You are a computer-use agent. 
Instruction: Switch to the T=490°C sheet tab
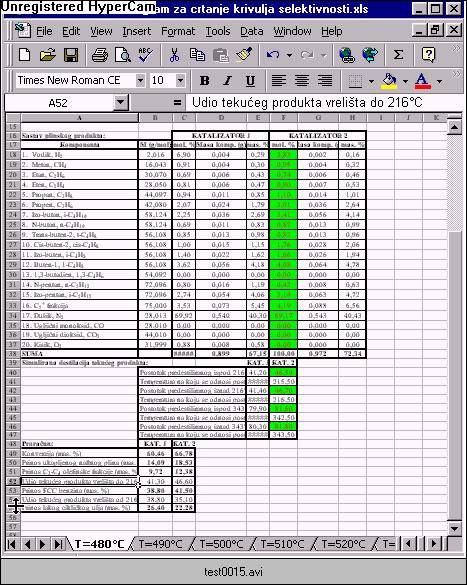pyautogui.click(x=160, y=544)
